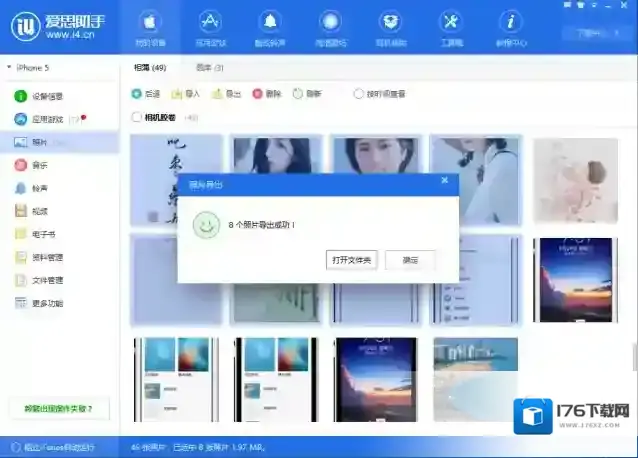Click the www.i4.cn text under the logo
Image resolution: width=638 pixels, height=458 pixels.
coord(70,35)
